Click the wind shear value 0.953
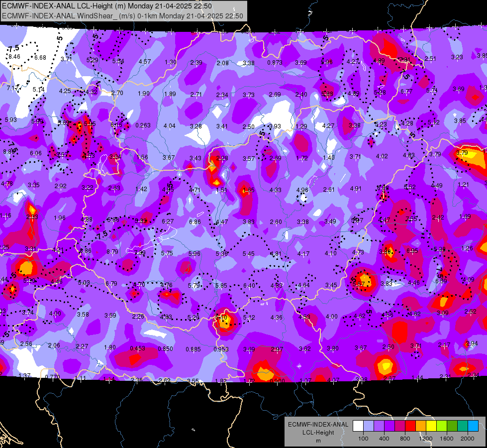The height and width of the screenshot is (448, 487). pos(221,349)
